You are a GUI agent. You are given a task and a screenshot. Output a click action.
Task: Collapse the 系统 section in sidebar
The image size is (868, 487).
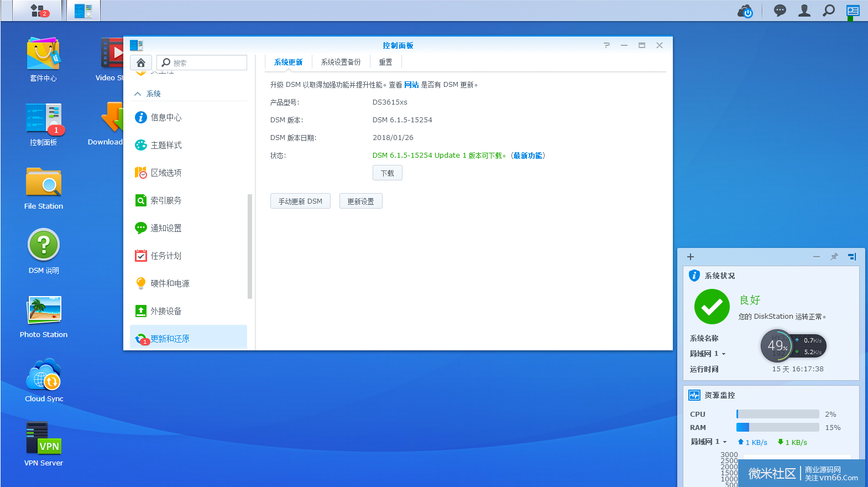(x=138, y=94)
